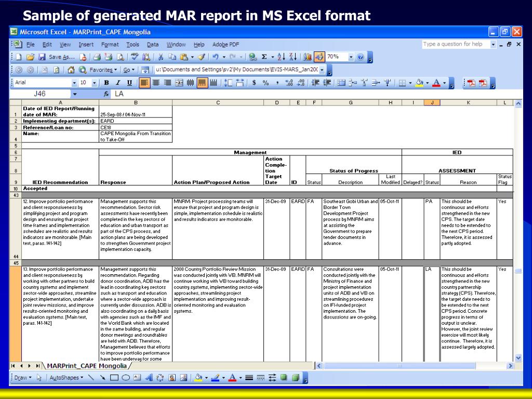The width and height of the screenshot is (532, 399).
Task: Select the Rectangle drawing tool
Action: tap(114, 378)
